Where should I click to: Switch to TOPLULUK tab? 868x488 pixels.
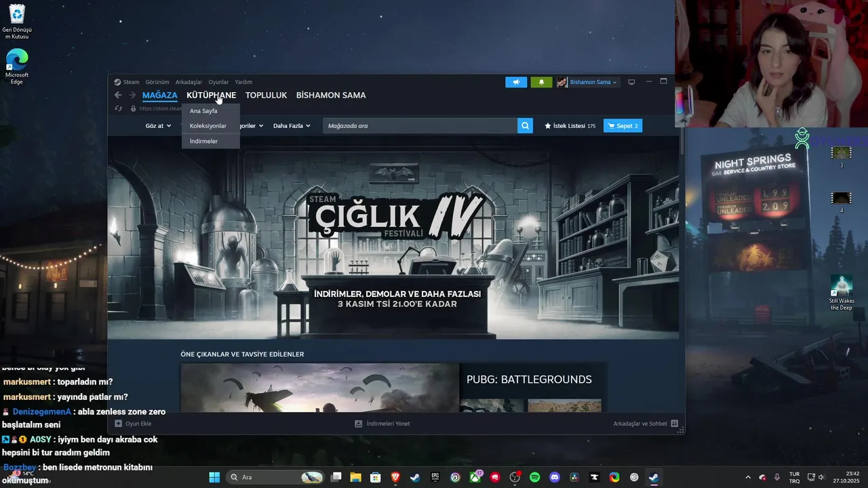pyautogui.click(x=267, y=96)
